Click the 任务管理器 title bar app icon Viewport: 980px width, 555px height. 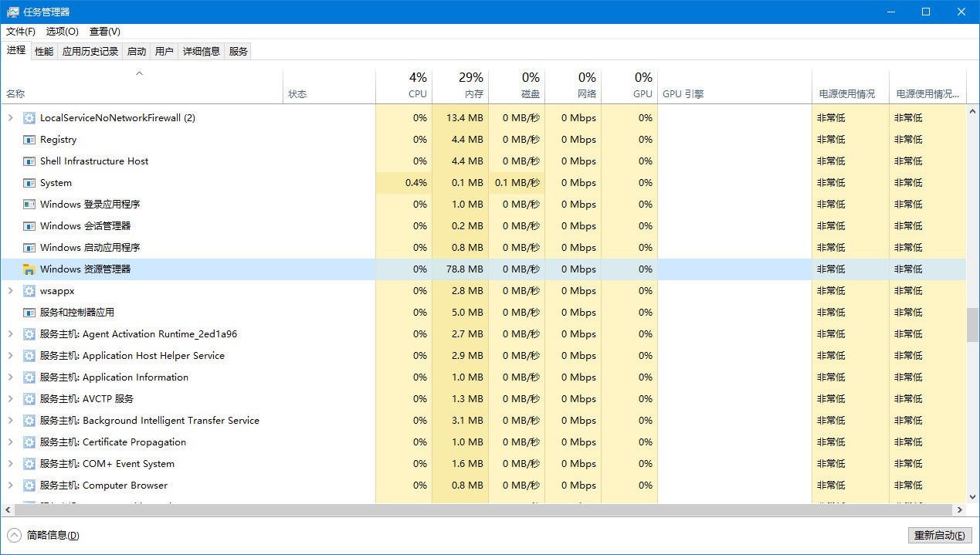tap(12, 12)
